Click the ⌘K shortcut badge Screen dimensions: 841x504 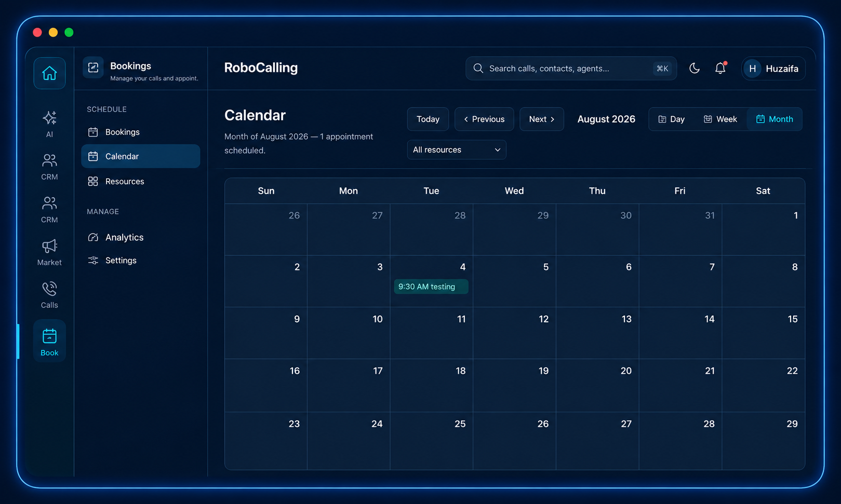[662, 69]
